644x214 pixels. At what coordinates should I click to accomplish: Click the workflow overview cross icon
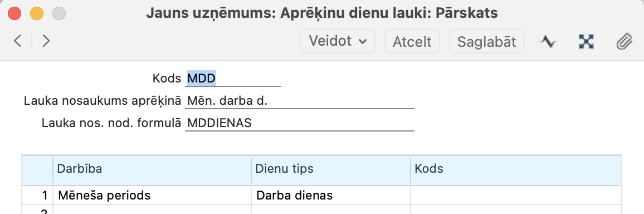pyautogui.click(x=586, y=41)
